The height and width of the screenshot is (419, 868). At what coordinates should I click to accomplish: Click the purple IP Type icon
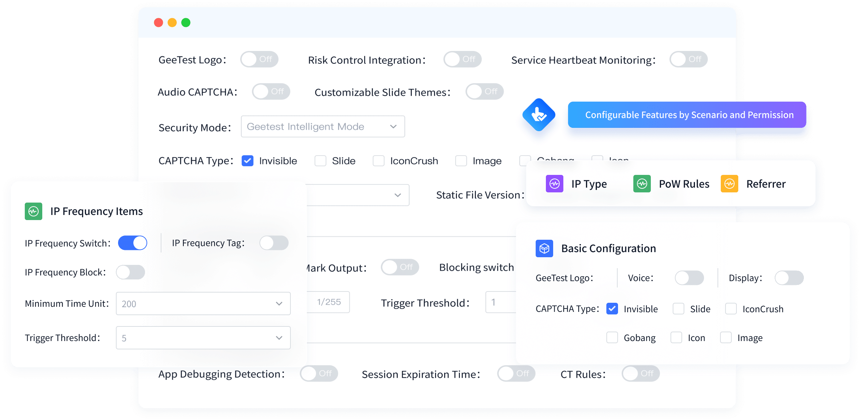554,184
